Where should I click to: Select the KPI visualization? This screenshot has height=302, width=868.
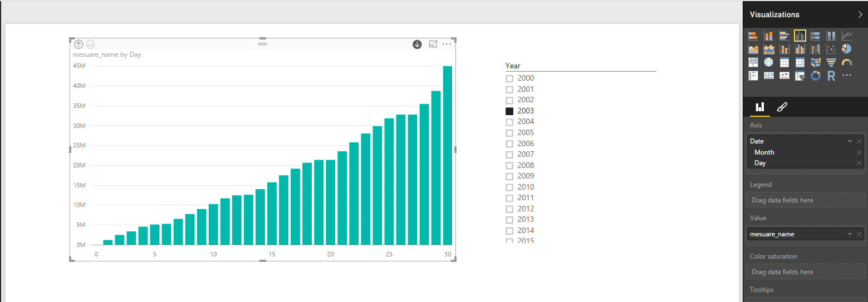[x=784, y=76]
